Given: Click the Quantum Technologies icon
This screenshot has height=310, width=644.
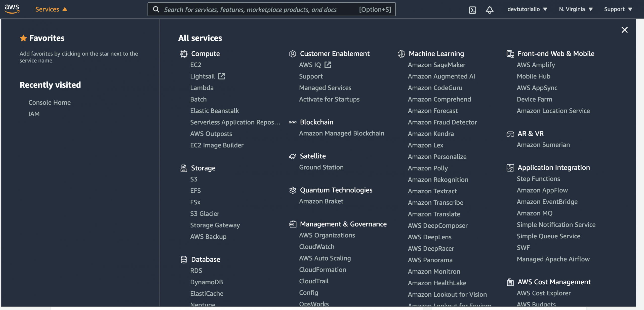Looking at the screenshot, I should pos(293,190).
